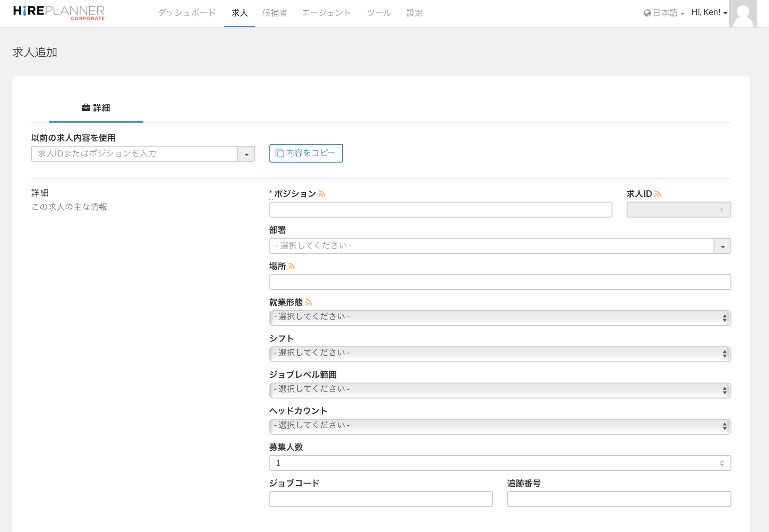Expand the previous job posting combo arrow
This screenshot has width=769, height=532.
point(246,154)
